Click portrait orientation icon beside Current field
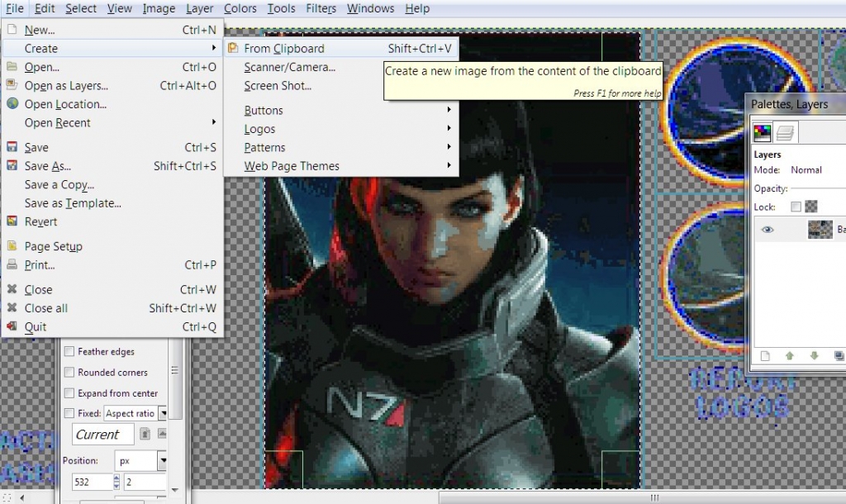This screenshot has width=846, height=504. click(145, 434)
